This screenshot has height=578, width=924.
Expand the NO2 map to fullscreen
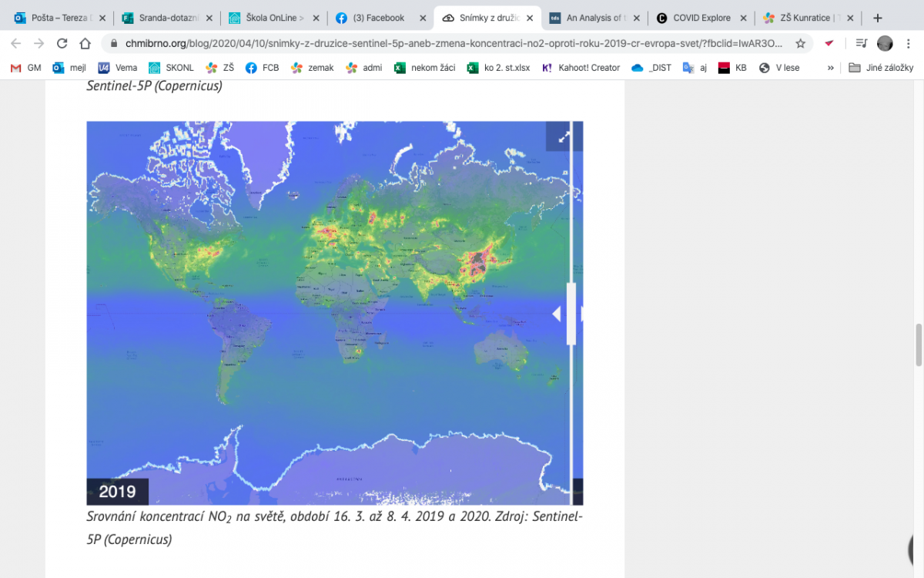point(564,137)
